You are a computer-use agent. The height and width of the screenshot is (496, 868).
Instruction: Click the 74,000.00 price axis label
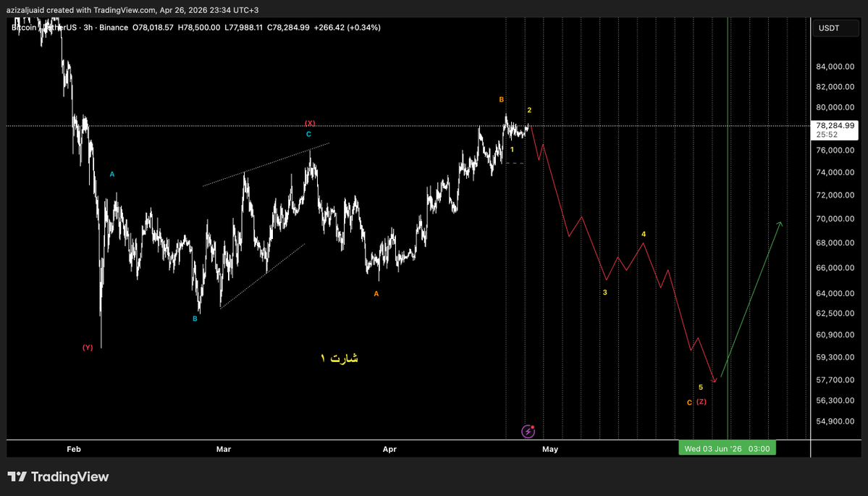point(835,172)
